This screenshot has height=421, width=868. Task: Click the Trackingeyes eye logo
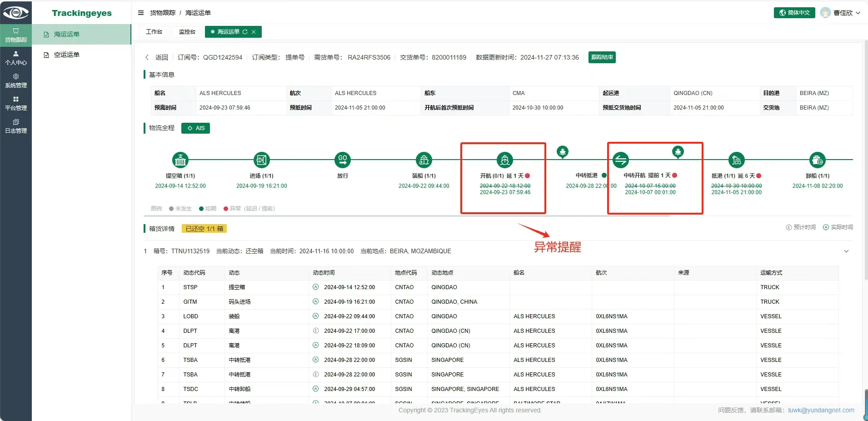(15, 12)
